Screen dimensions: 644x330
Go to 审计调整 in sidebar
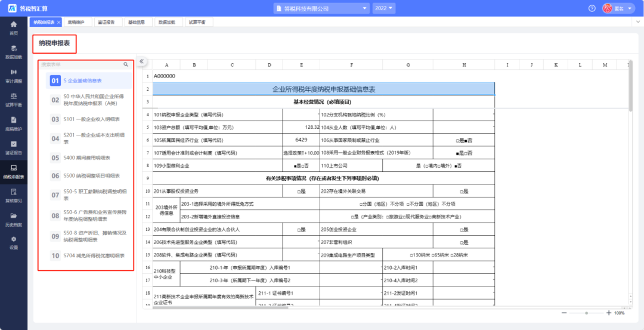coord(14,76)
